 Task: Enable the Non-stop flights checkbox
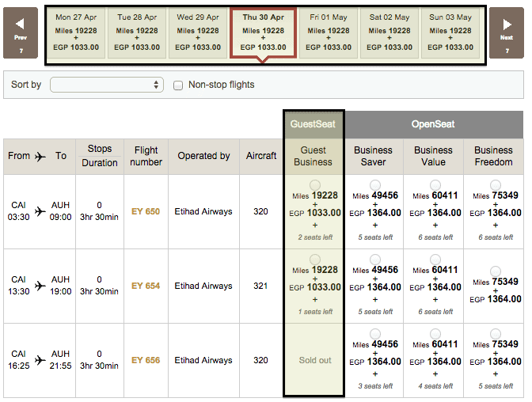pos(178,85)
